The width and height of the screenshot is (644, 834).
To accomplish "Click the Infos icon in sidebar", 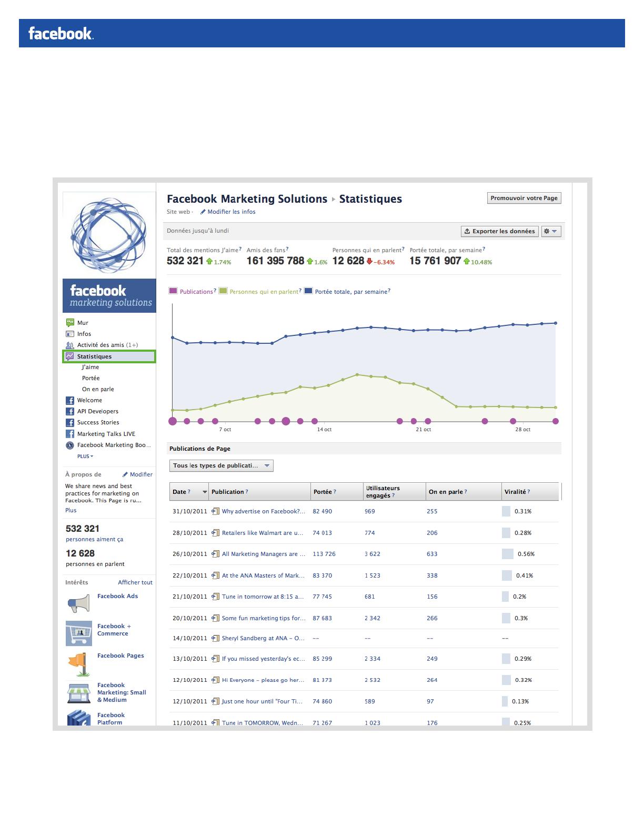I will (69, 334).
